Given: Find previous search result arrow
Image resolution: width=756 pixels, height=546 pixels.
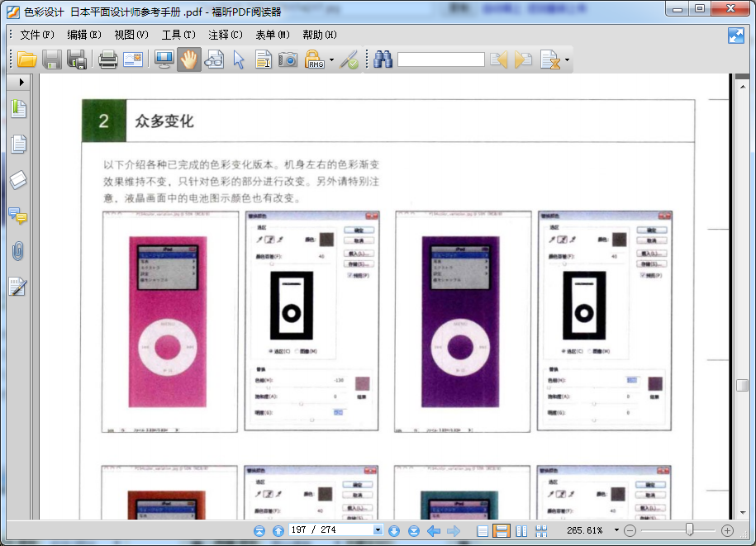Looking at the screenshot, I should tap(498, 59).
